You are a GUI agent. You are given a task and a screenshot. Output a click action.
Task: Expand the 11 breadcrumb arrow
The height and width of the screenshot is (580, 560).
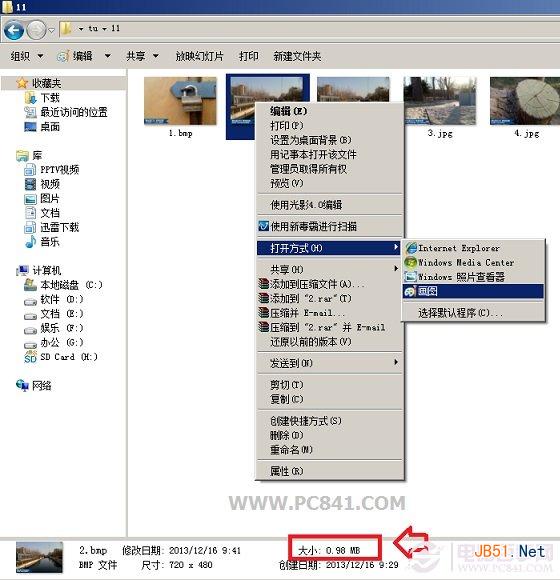click(x=104, y=29)
